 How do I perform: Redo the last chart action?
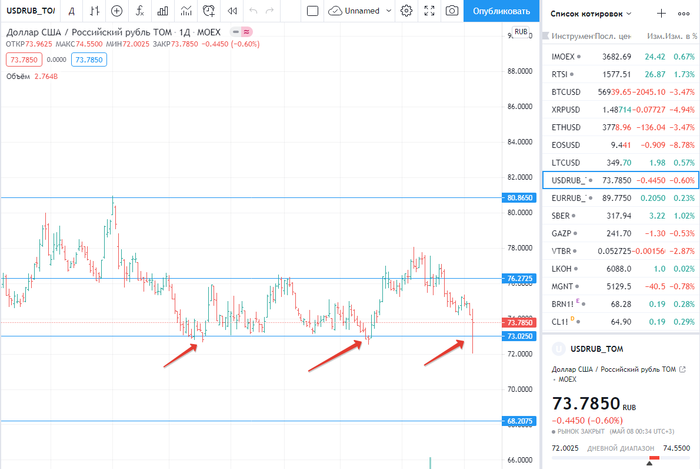point(269,11)
